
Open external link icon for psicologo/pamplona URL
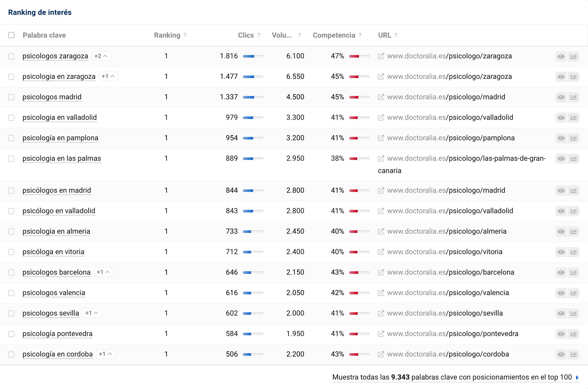[x=381, y=138]
